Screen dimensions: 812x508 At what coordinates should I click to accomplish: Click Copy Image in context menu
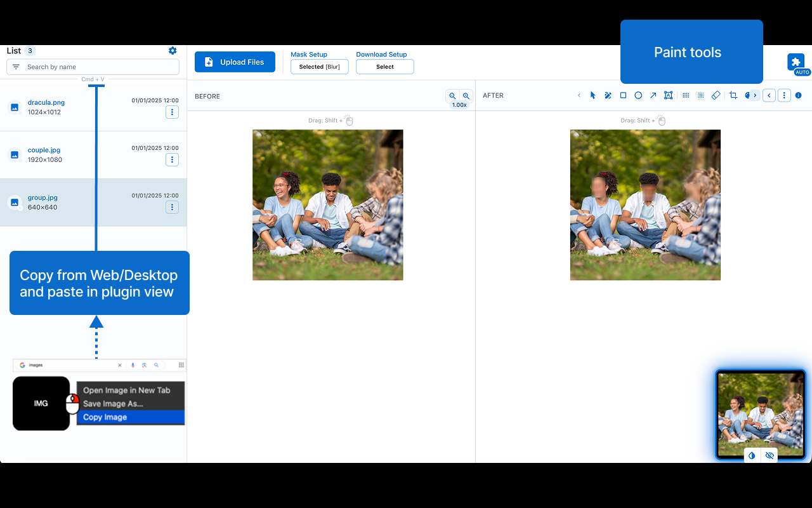105,417
